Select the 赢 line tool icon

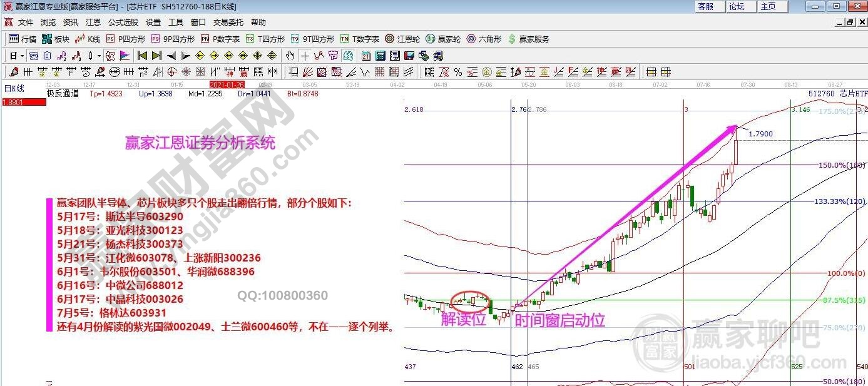(x=244, y=72)
